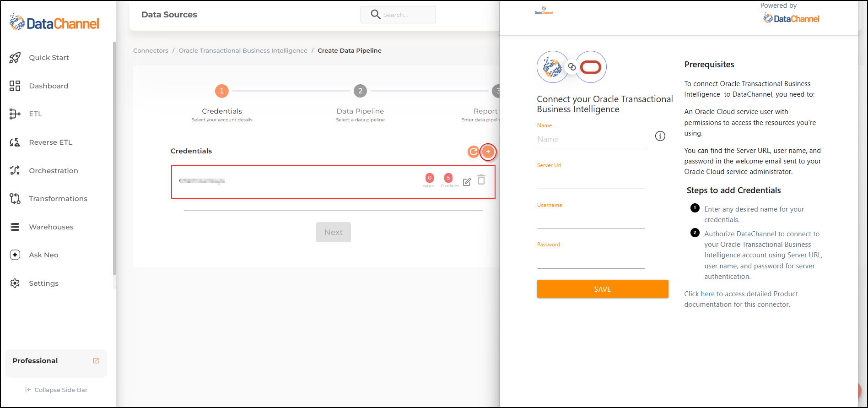Click the link chain icon between logos

click(572, 67)
